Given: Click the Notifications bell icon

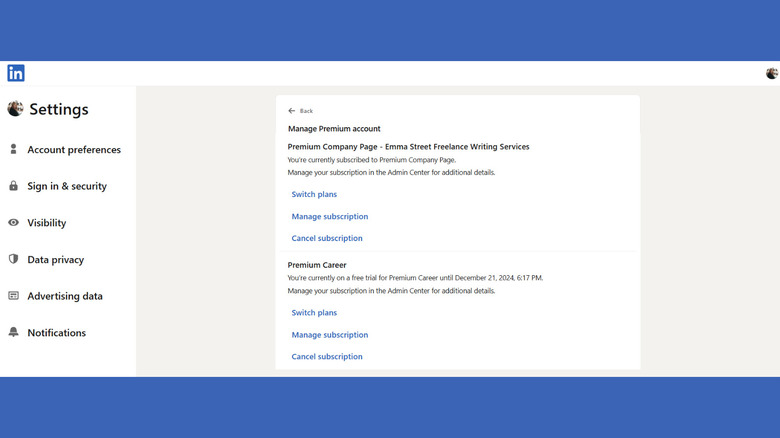Looking at the screenshot, I should (x=13, y=332).
